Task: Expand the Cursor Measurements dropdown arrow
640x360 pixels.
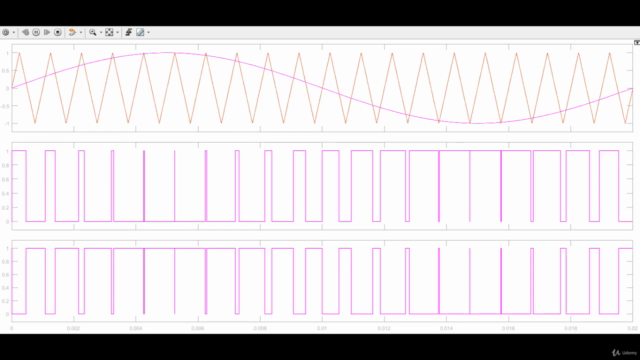Action: click(x=149, y=32)
